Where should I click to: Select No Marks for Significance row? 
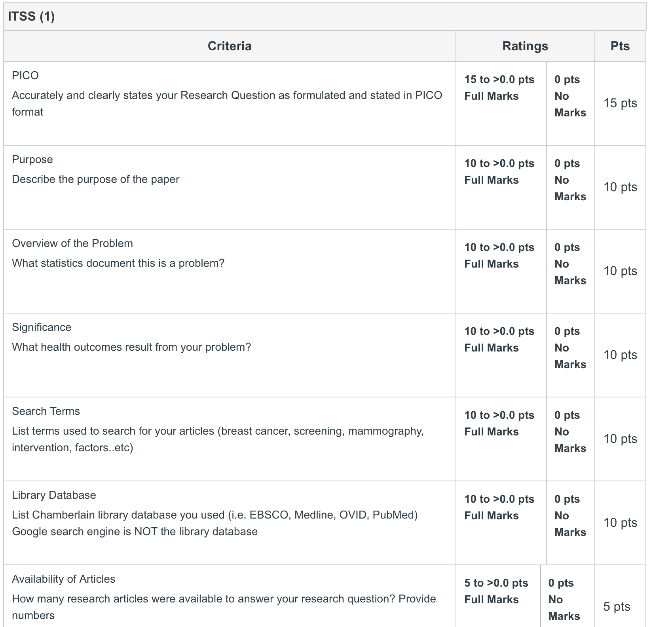click(570, 355)
